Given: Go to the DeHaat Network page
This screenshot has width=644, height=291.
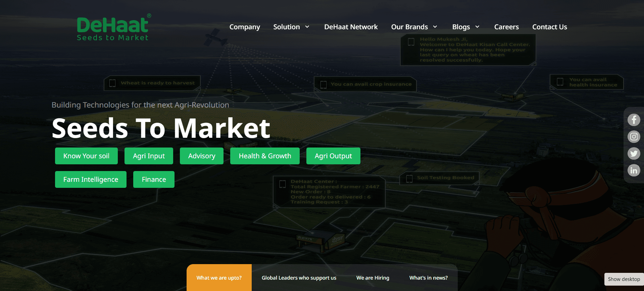Looking at the screenshot, I should click(x=351, y=27).
